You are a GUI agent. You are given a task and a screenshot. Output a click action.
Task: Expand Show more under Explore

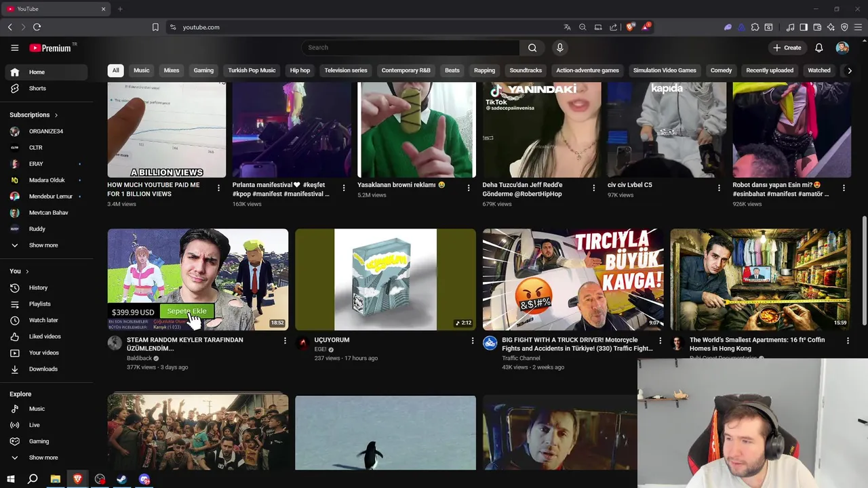pyautogui.click(x=46, y=457)
